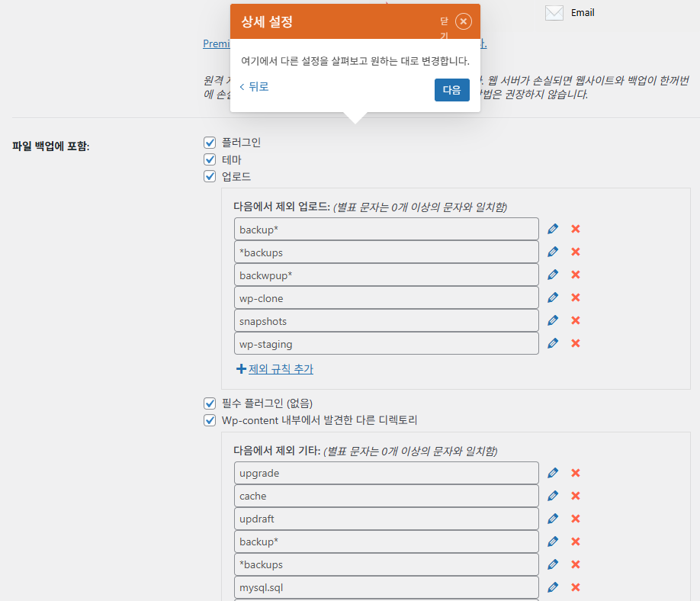Edit the "backup*" upload exclusion rule

pyautogui.click(x=552, y=228)
